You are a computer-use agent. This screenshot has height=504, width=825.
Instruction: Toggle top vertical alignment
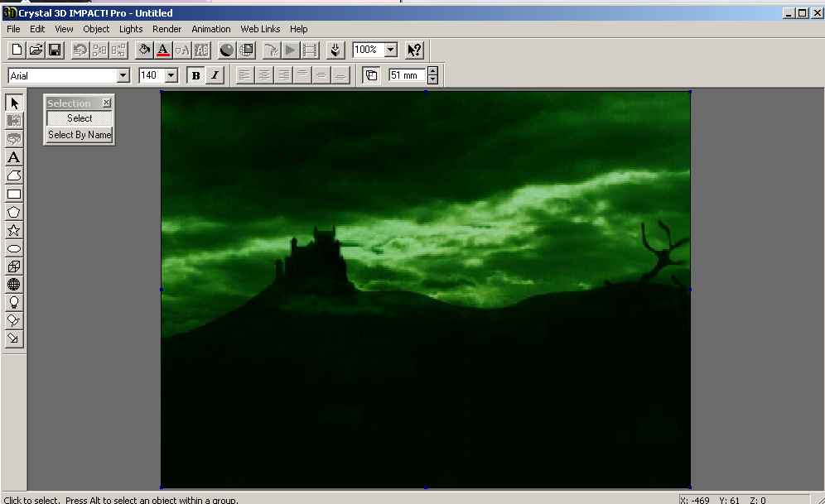pos(302,75)
